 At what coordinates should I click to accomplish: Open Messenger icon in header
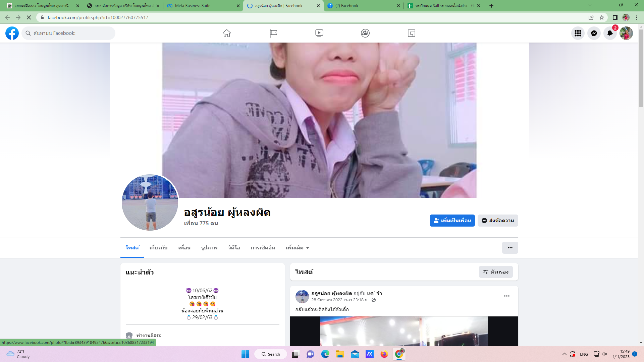[594, 33]
